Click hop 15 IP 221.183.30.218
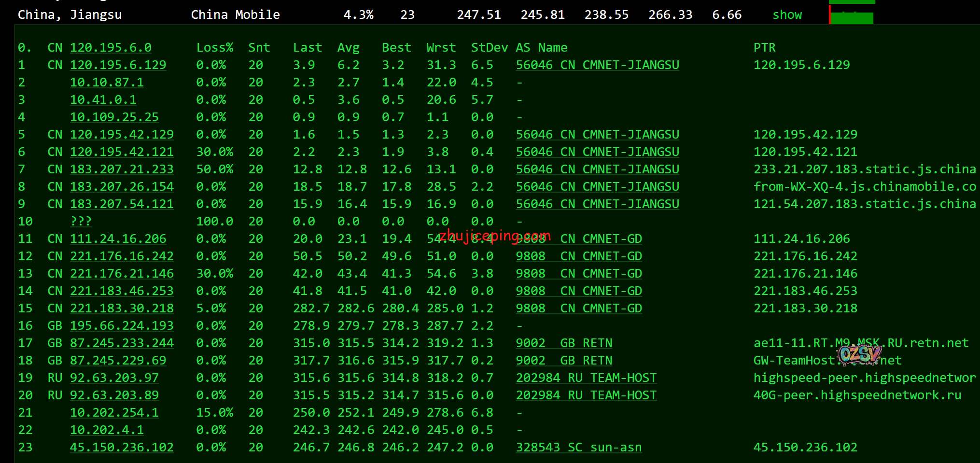 point(122,309)
